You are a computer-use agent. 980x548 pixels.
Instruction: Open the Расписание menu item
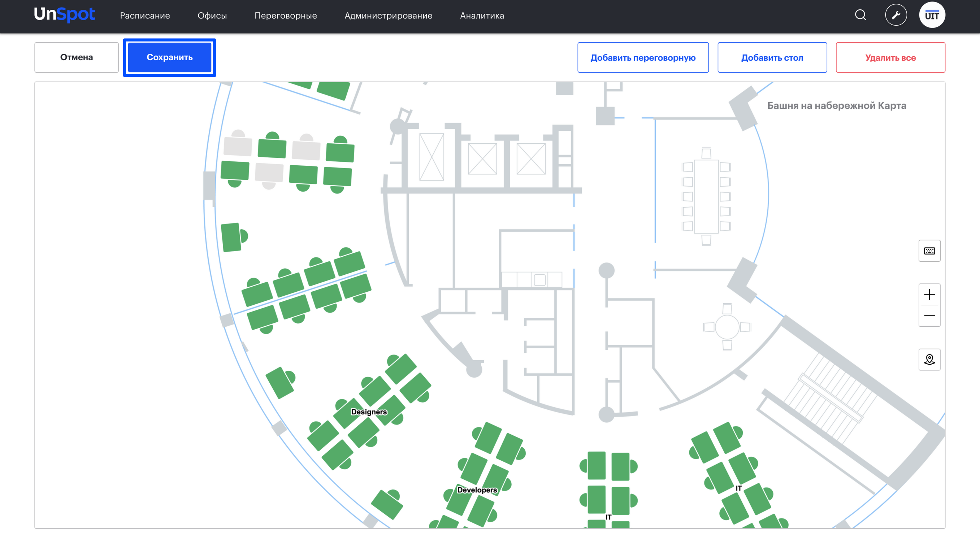point(145,16)
